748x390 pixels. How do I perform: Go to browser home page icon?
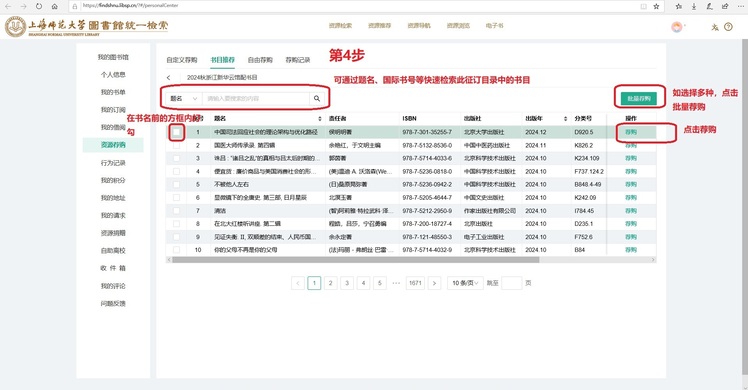pos(54,6)
